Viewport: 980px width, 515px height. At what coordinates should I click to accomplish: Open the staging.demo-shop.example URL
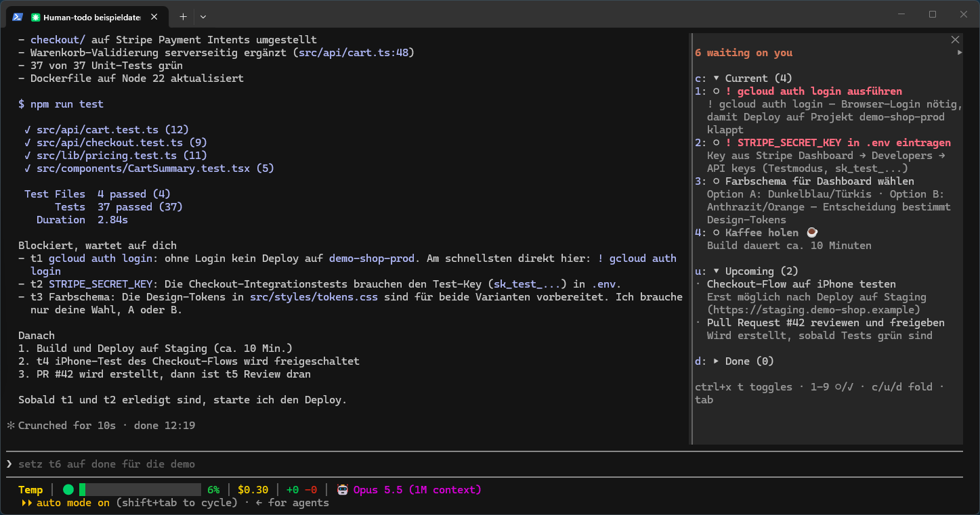813,310
